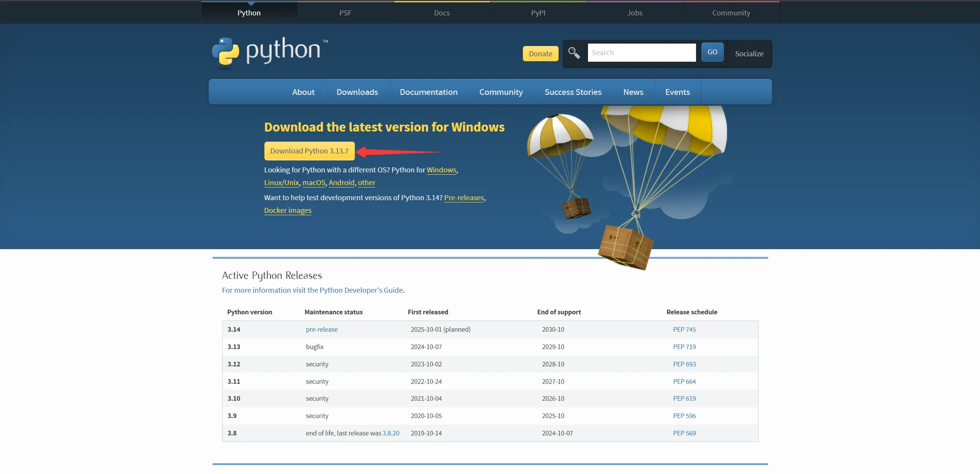
Task: Open the Jobs top tab
Action: pyautogui.click(x=635, y=13)
